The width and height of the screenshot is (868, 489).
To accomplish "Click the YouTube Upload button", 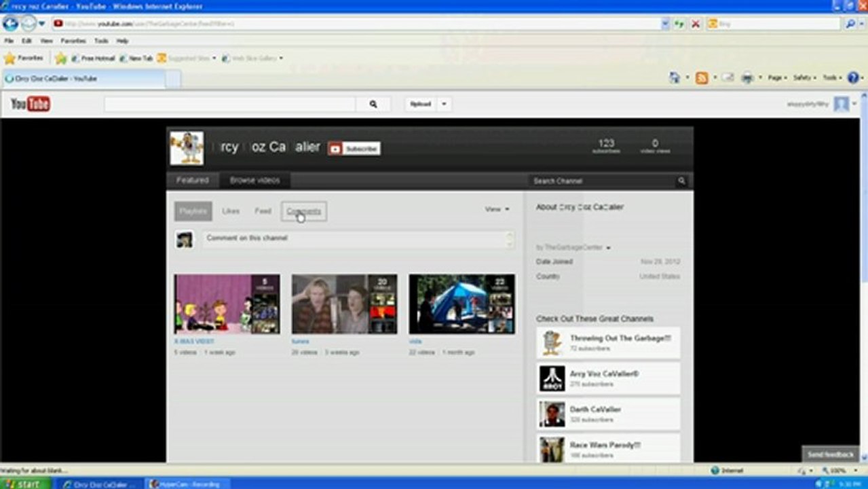I will [x=421, y=105].
